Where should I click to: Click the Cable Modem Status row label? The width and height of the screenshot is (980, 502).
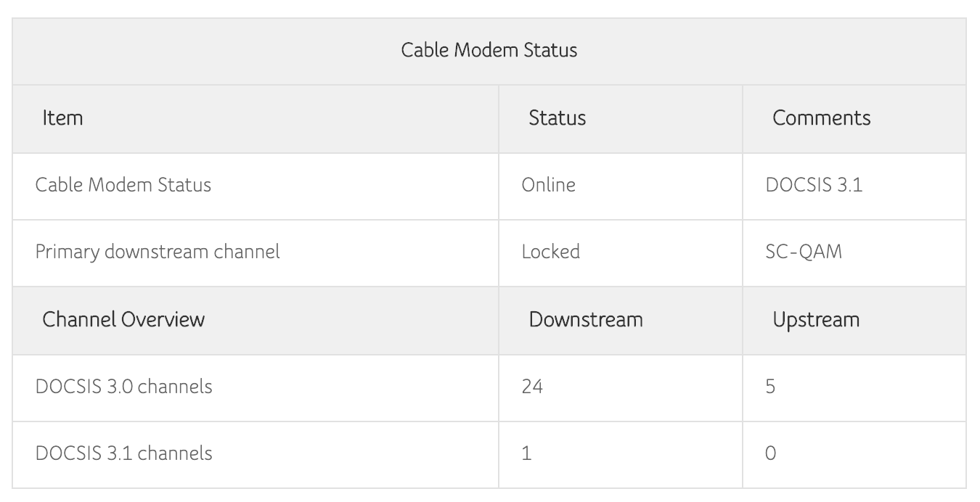pyautogui.click(x=123, y=185)
